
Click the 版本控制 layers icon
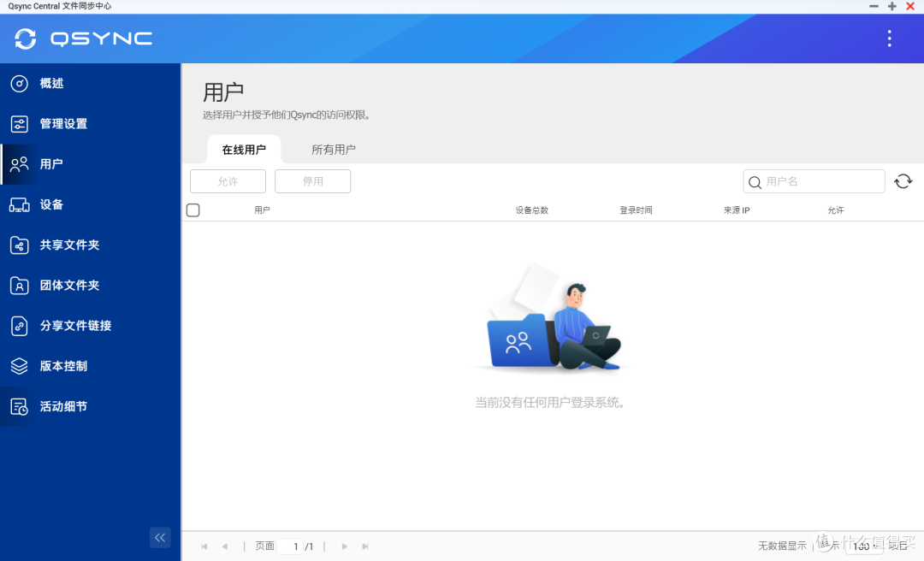[19, 366]
